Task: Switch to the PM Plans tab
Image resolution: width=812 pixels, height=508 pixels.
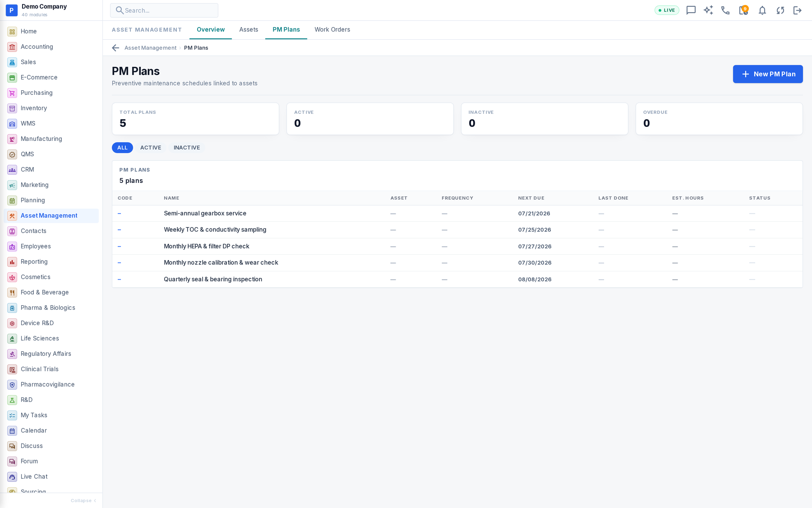Action: click(286, 30)
